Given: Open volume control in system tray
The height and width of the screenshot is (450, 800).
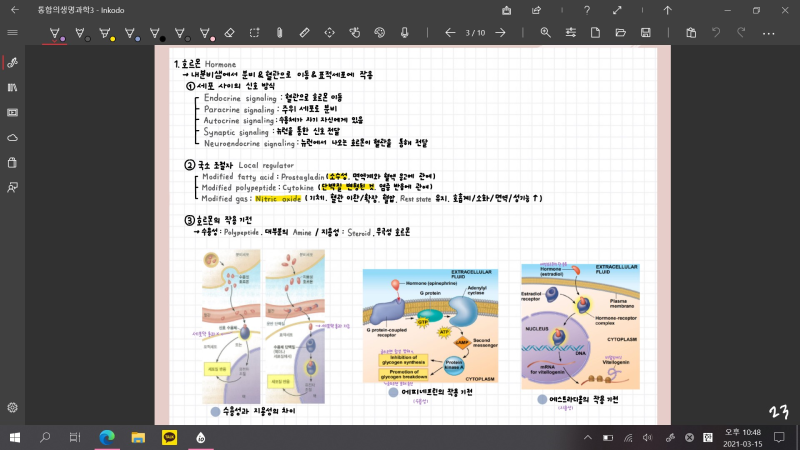Looking at the screenshot, I should point(647,438).
